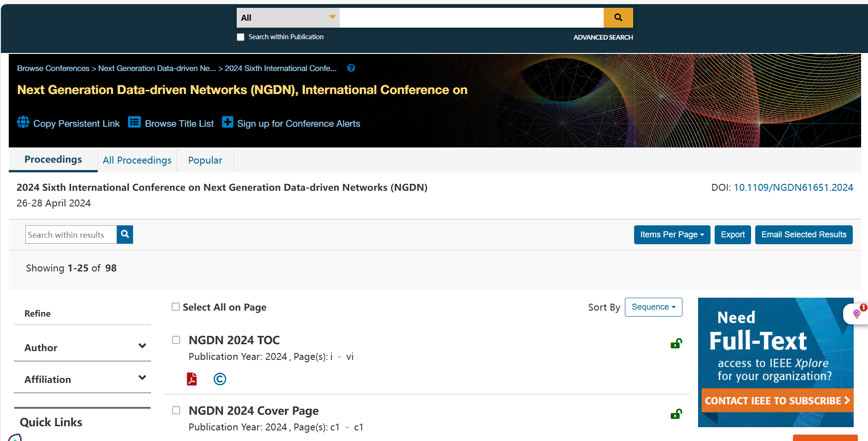Click the Quick Links heading
868x441 pixels.
(x=51, y=422)
